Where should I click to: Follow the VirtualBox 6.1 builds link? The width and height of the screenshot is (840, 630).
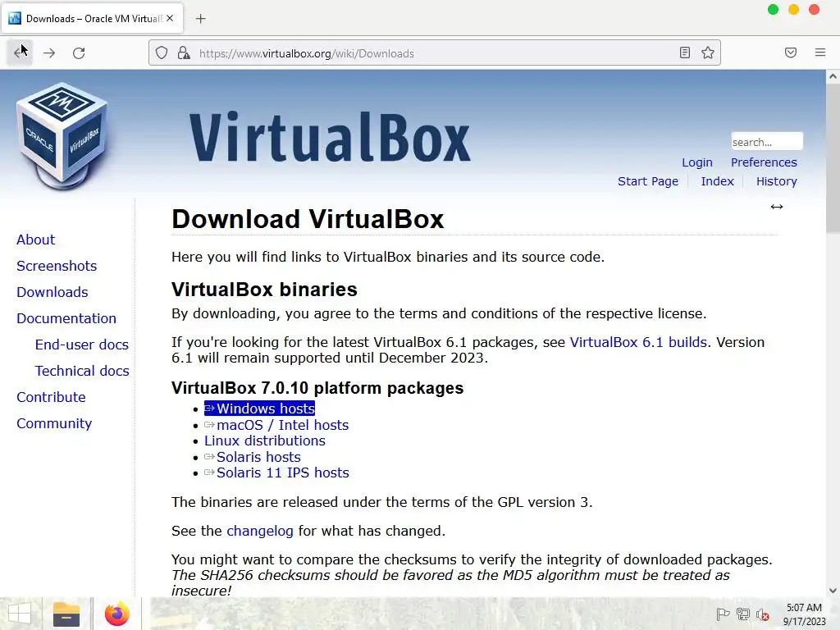pyautogui.click(x=638, y=342)
